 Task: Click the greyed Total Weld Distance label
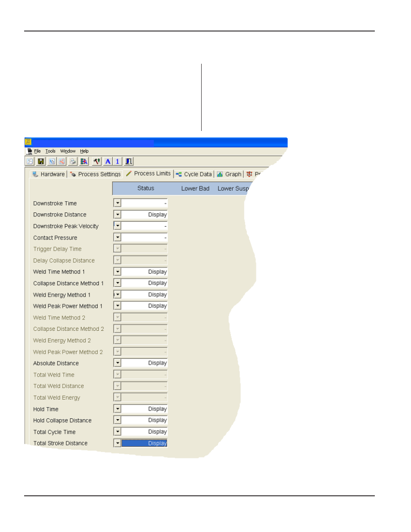[x=59, y=386]
